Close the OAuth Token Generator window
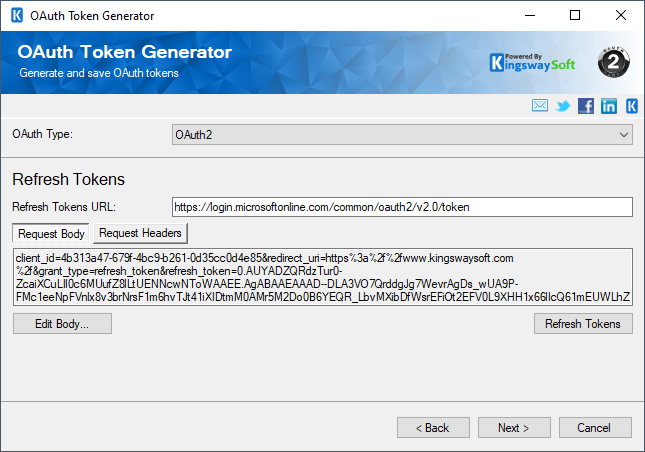The image size is (645, 452). click(x=621, y=16)
